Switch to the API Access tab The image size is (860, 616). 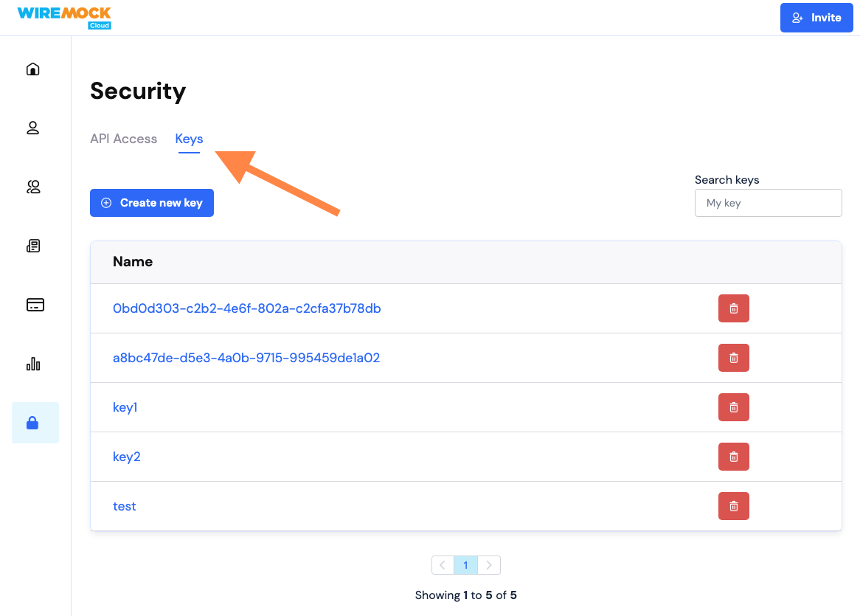tap(123, 139)
